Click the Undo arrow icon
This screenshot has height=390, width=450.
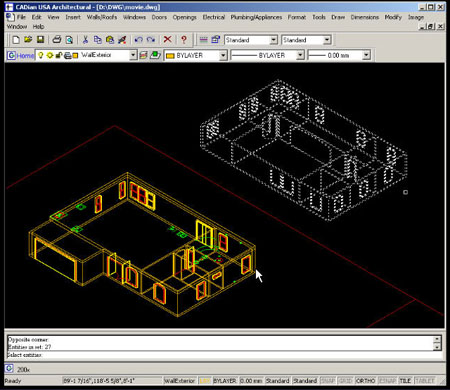click(x=138, y=40)
